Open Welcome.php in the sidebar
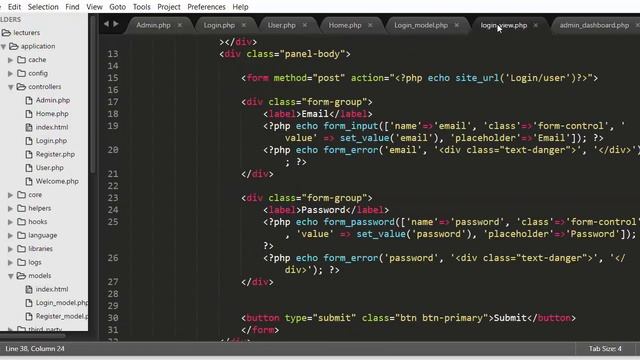The height and width of the screenshot is (360, 640). coord(57,181)
